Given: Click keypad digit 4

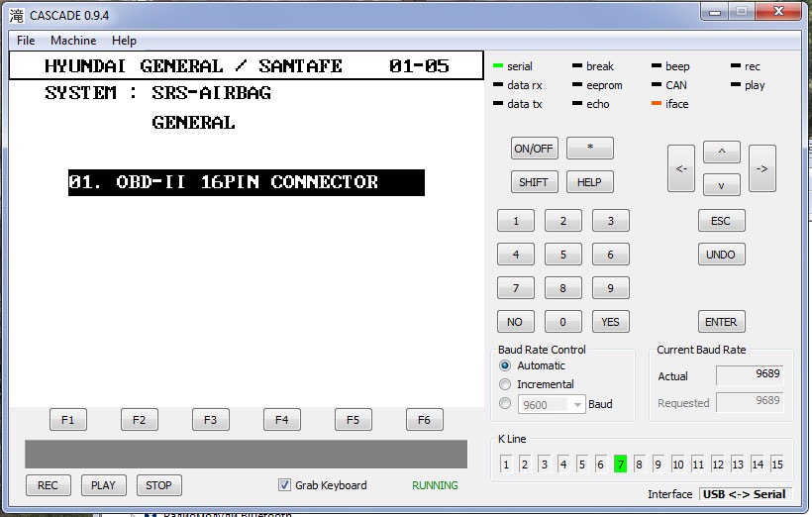Looking at the screenshot, I should pyautogui.click(x=516, y=255).
